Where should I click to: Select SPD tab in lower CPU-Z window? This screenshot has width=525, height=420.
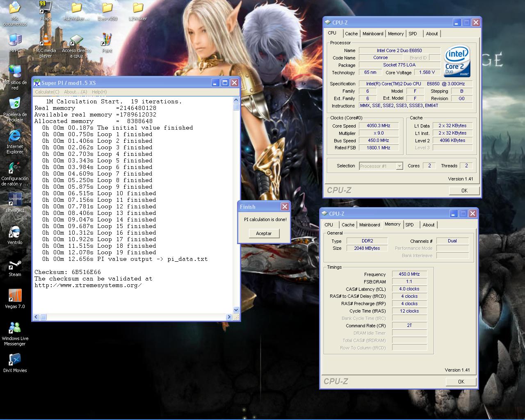409,225
